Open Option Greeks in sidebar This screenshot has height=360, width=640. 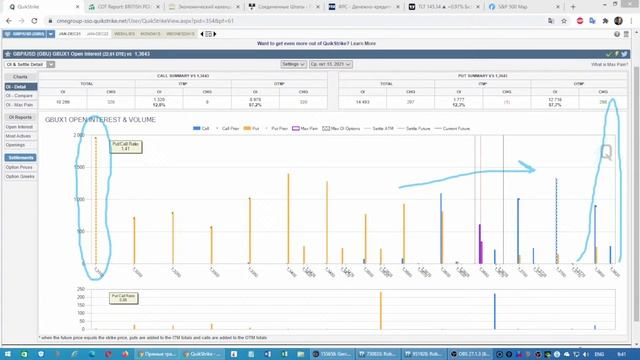point(21,176)
